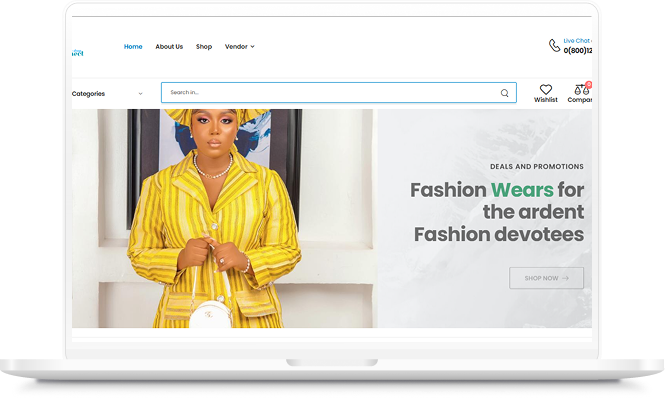Viewport: 665px width, 401px height.
Task: Select Shop in the navigation bar
Action: (204, 47)
